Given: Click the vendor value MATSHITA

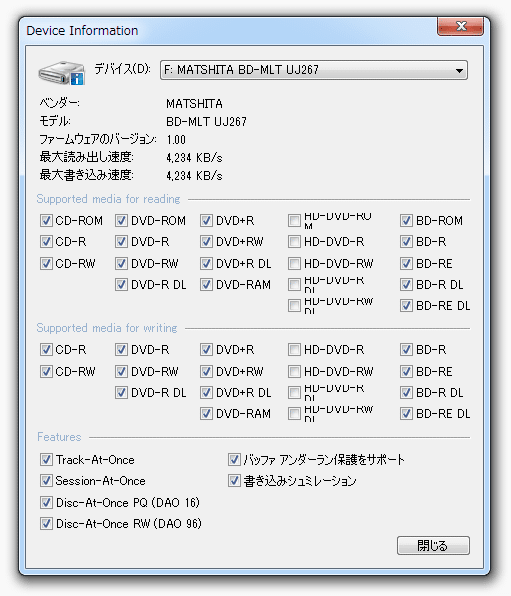Looking at the screenshot, I should pos(194,103).
